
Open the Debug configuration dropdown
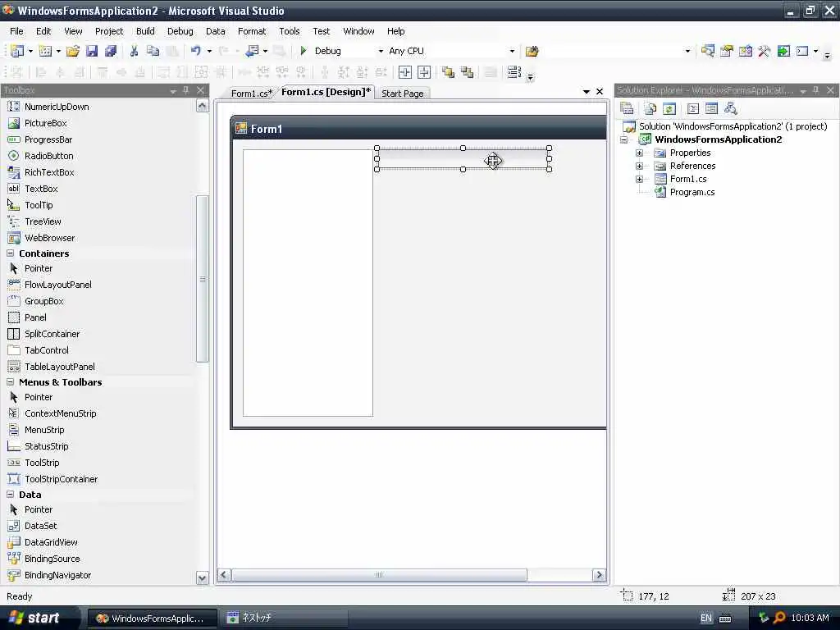pos(381,52)
